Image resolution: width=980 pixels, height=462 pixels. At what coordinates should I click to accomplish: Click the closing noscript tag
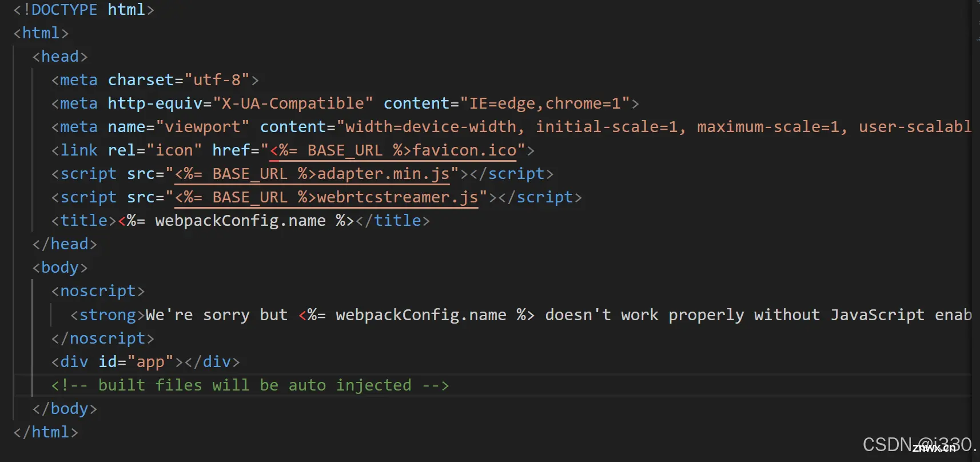click(102, 338)
